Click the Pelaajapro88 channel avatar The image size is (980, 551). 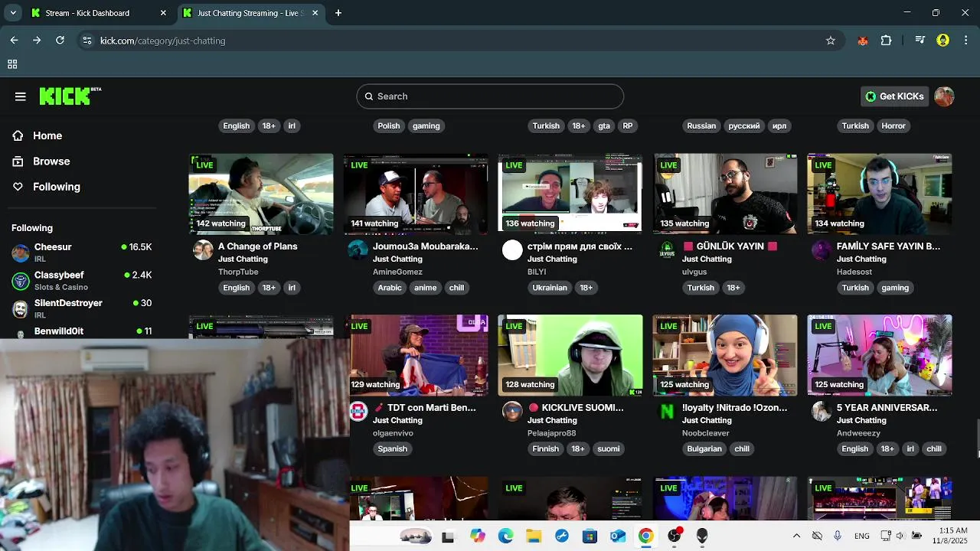pyautogui.click(x=512, y=411)
